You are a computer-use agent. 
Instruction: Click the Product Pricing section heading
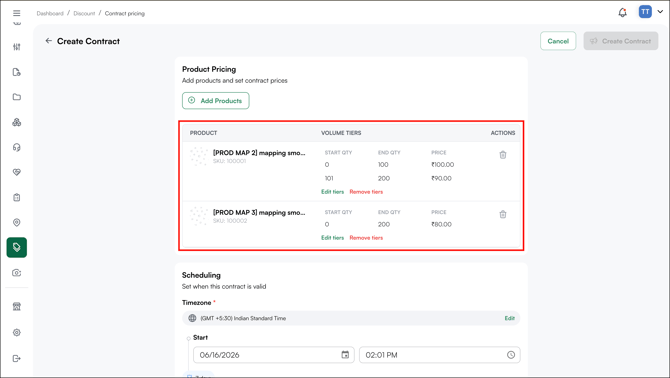[209, 69]
